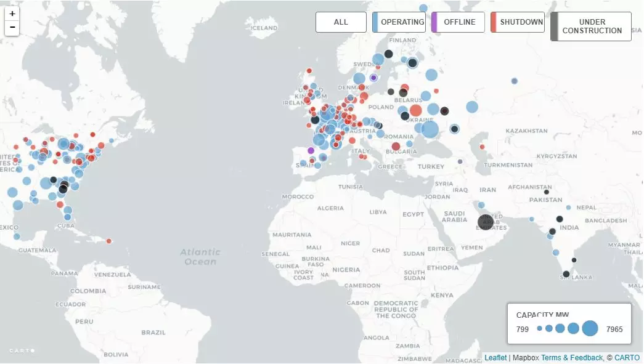Select dark marker near Sri Lanka
Screen dimensions: 644x364
[x=566, y=273]
